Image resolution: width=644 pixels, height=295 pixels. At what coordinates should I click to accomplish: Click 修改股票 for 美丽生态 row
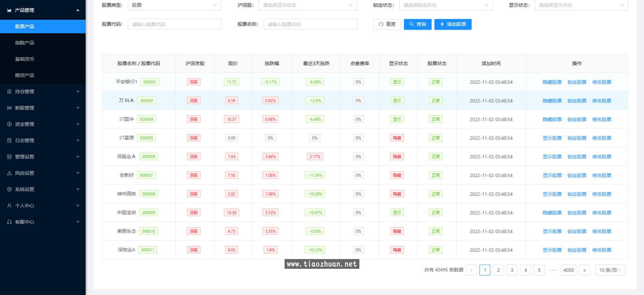click(601, 231)
